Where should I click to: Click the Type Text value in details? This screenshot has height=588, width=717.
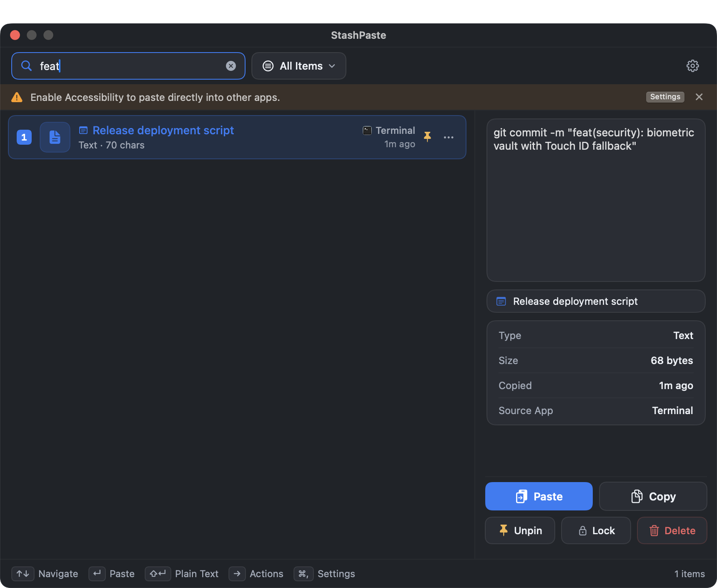tap(683, 335)
